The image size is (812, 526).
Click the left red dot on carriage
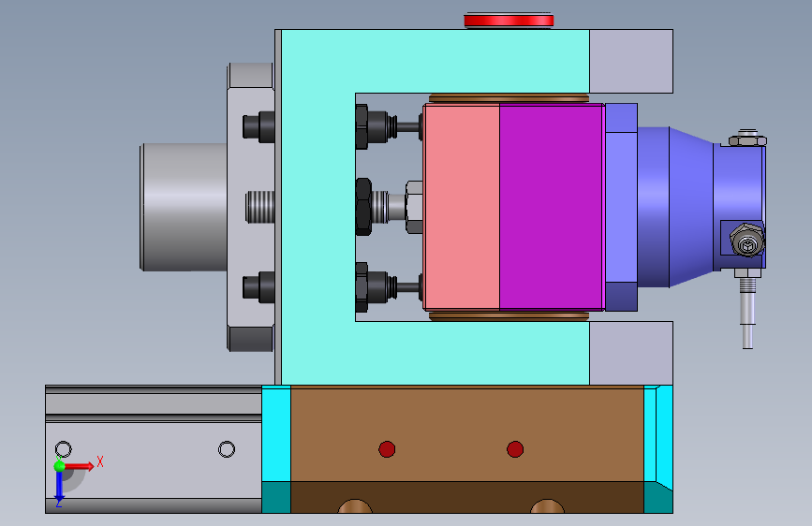pyautogui.click(x=387, y=449)
